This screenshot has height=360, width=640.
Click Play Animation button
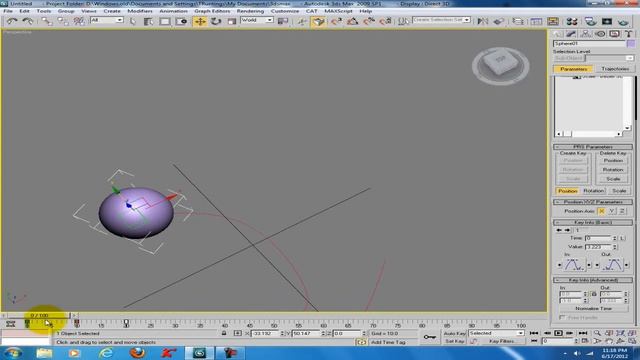(558, 333)
